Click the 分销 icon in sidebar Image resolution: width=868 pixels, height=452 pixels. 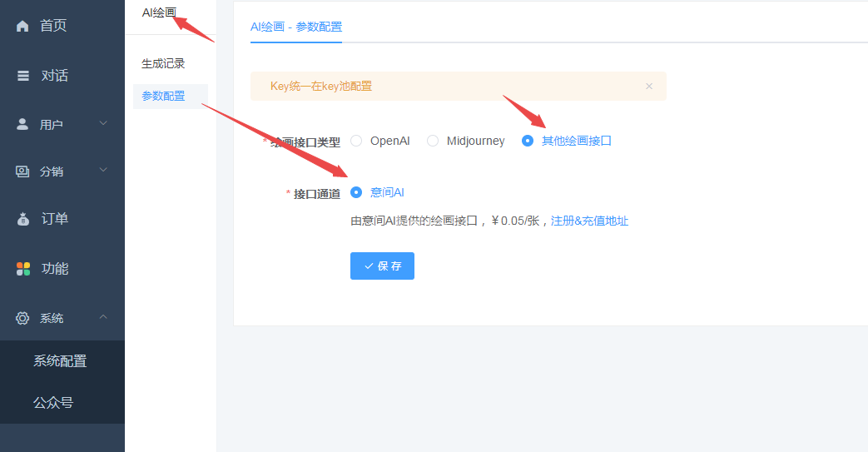click(x=23, y=171)
